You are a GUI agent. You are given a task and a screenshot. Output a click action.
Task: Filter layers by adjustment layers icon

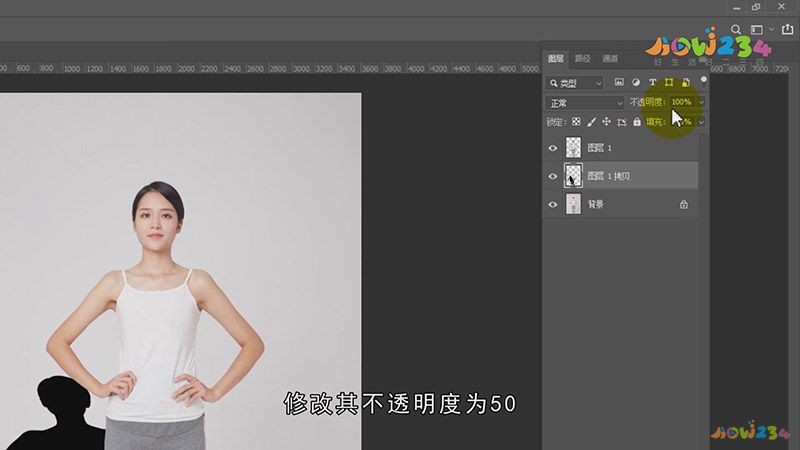(x=636, y=82)
